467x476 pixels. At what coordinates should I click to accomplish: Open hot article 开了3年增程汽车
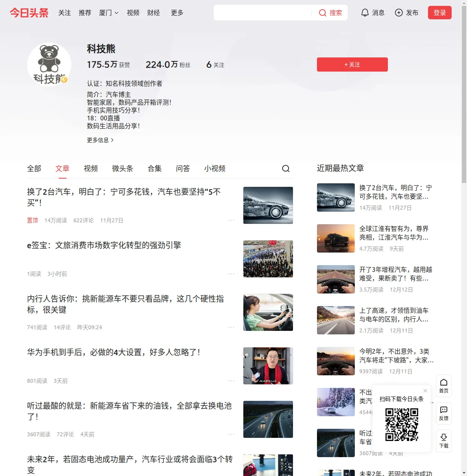(x=396, y=274)
